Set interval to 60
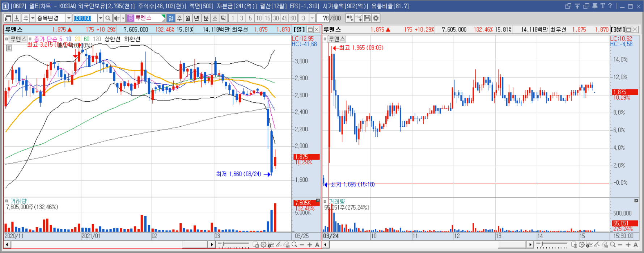Image resolution: width=644 pixels, height=253 pixels. 293,18
